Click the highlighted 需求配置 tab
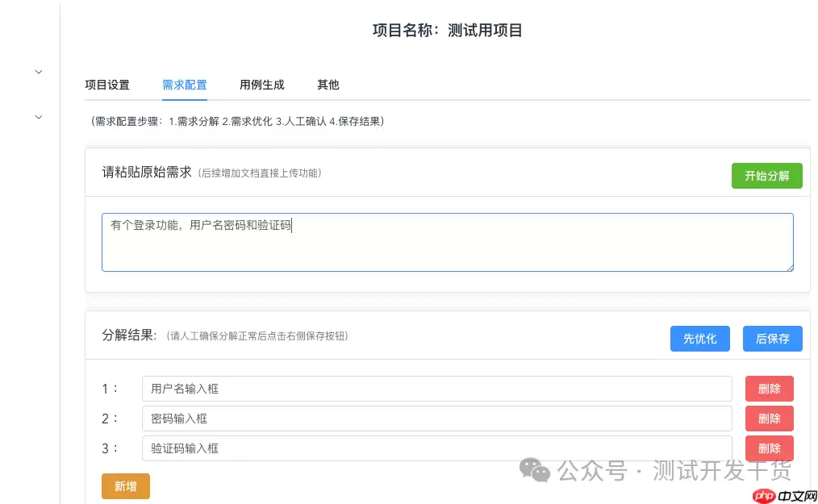The image size is (818, 504). 184,85
